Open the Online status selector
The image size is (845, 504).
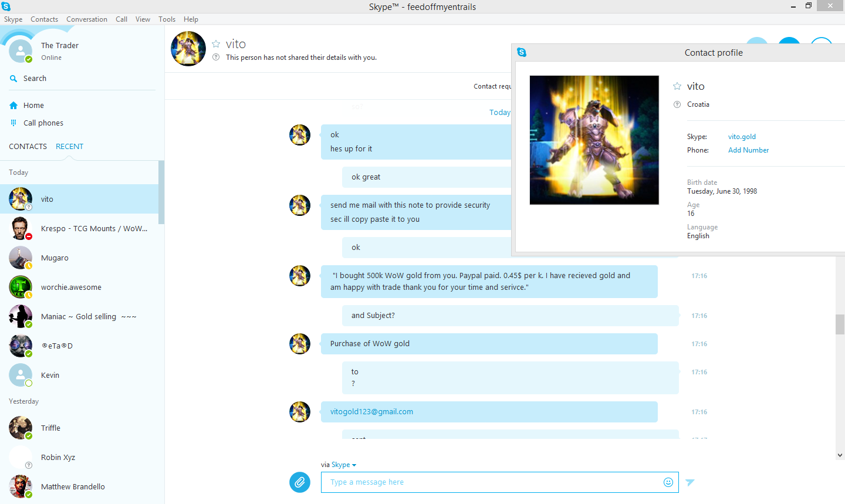[x=51, y=57]
